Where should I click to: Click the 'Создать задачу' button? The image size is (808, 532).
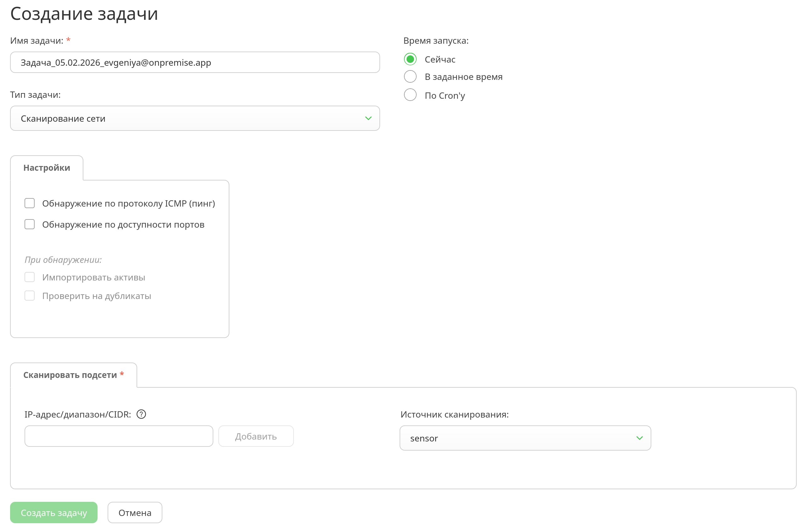point(53,513)
